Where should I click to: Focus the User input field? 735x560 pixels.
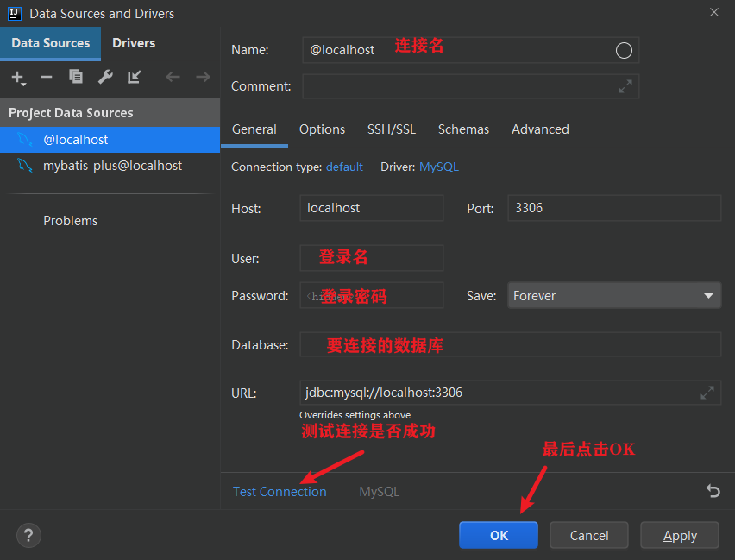coord(371,258)
